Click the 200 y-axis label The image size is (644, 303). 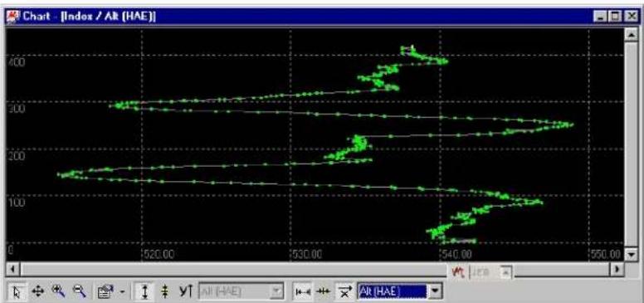point(17,156)
